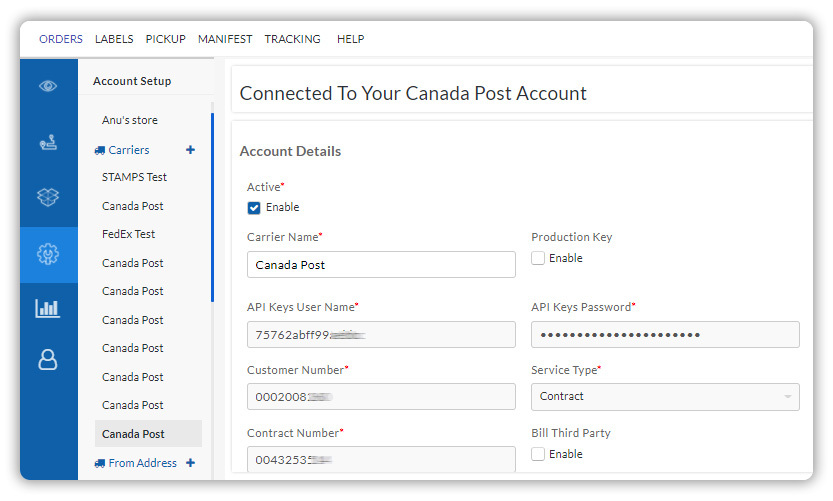Open the reports bar chart icon
Viewport: 833px width, 501px height.
[x=48, y=308]
